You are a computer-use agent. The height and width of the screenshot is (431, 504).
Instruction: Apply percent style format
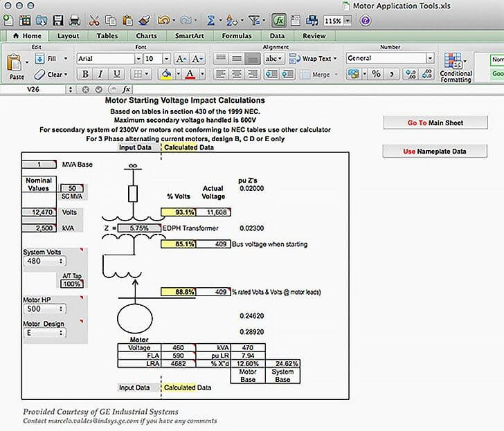pos(376,74)
